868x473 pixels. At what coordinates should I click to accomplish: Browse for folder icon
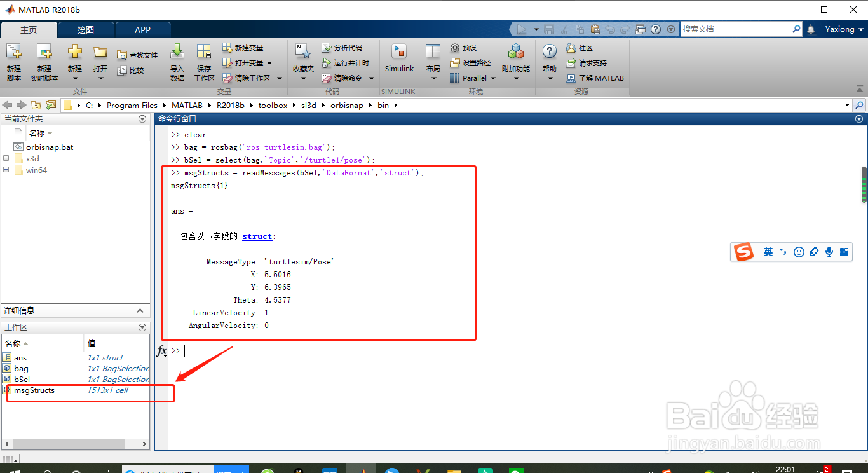click(51, 105)
